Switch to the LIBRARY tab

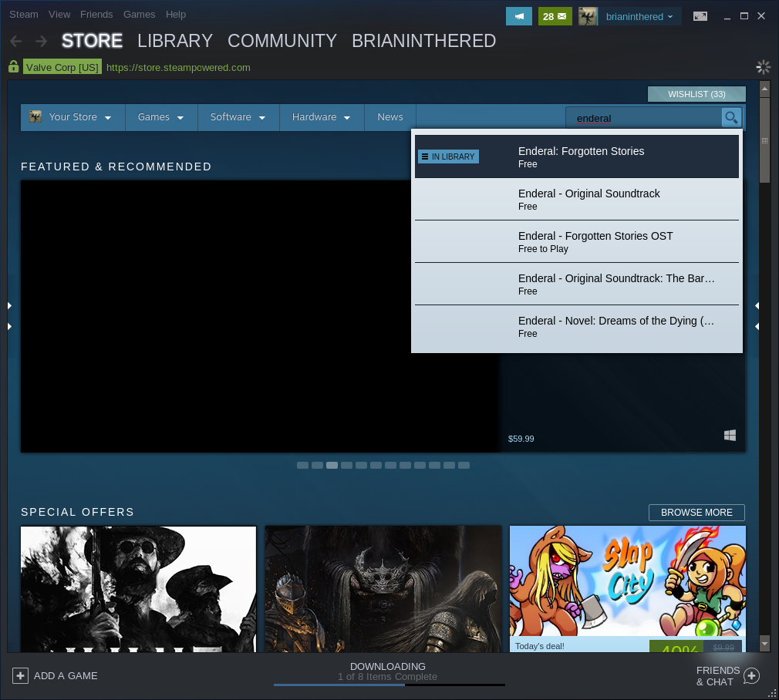tap(175, 41)
